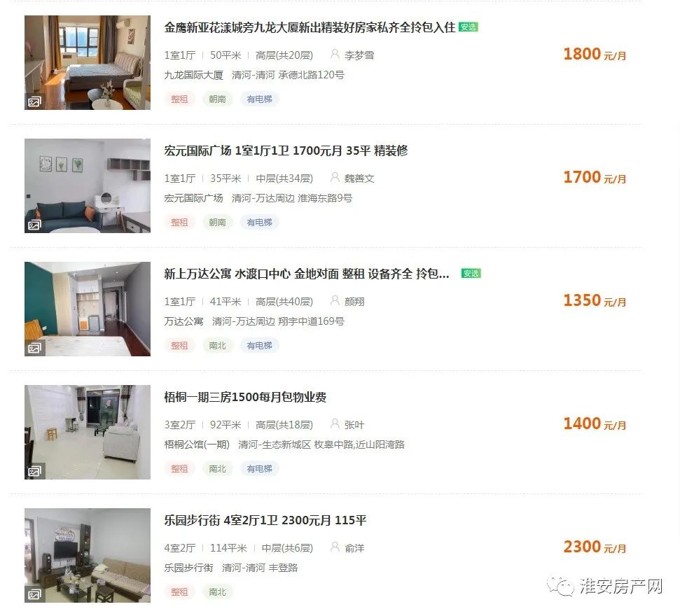Click the 有电梯 tag on 万达公寓 listing
Screen dimensions: 680x616
pos(259,345)
